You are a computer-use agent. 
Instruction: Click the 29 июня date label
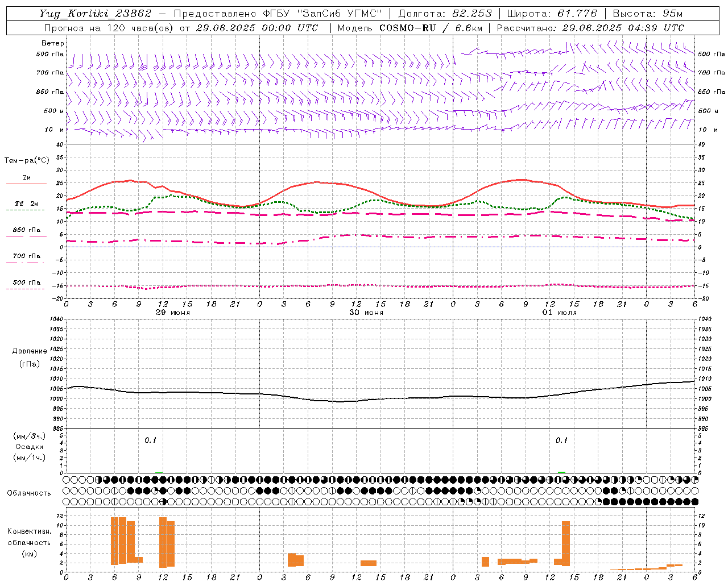[x=173, y=313]
